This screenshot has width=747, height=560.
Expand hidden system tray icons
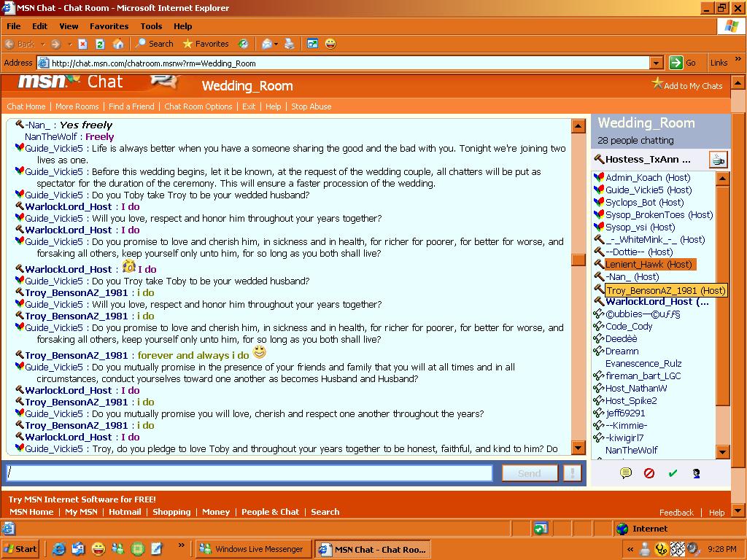coord(630,549)
